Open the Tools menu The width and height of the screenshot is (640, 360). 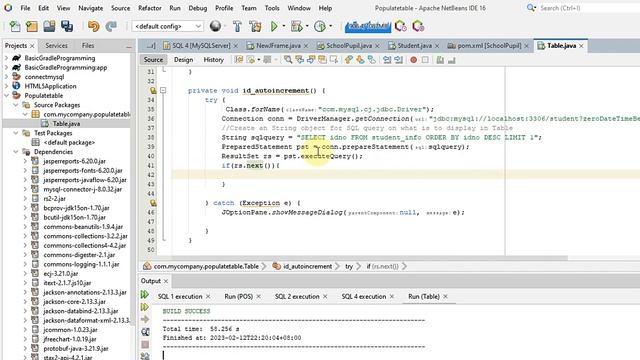(x=272, y=8)
